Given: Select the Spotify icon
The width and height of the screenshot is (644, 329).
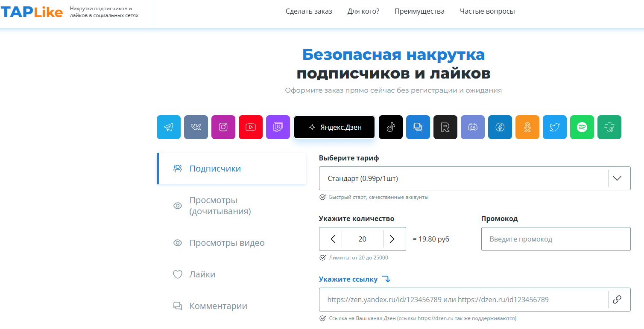Looking at the screenshot, I should (x=582, y=127).
